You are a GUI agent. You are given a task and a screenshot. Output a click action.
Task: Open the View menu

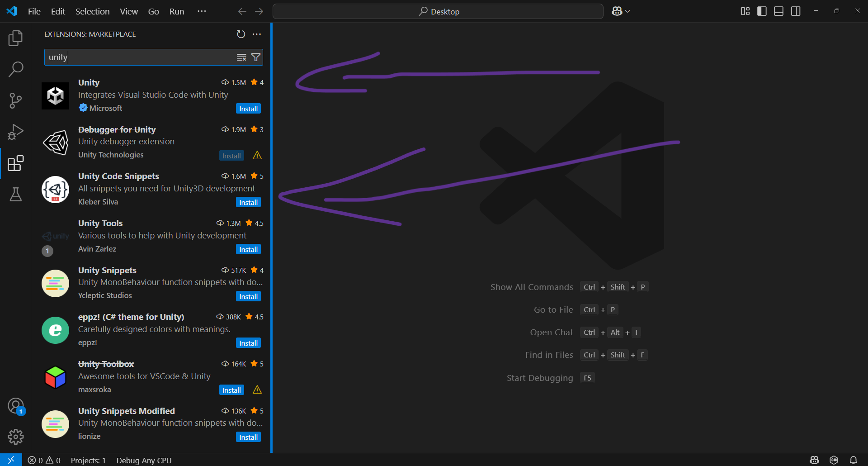point(129,11)
